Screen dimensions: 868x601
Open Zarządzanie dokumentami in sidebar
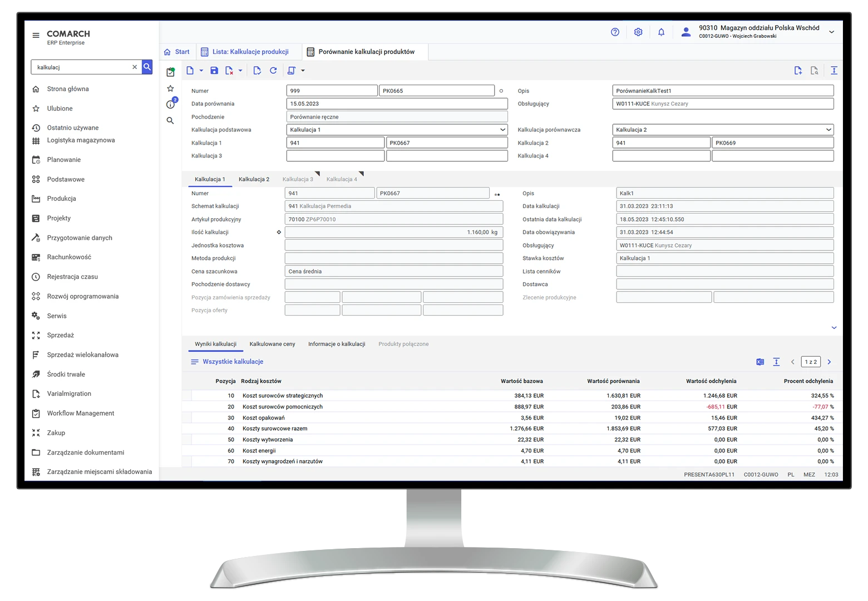tap(85, 452)
